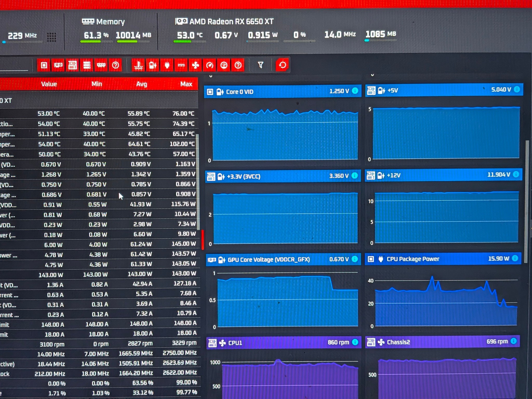
Task: Sort by the Max column header
Action: click(186, 84)
